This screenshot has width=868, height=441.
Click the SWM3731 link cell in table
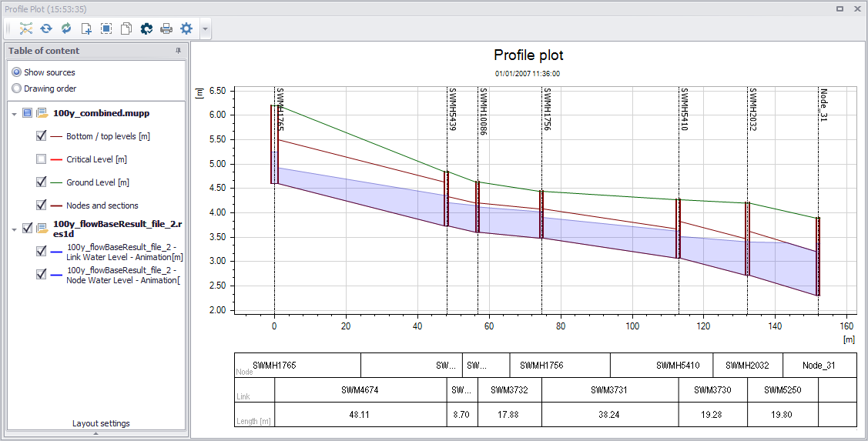[610, 390]
